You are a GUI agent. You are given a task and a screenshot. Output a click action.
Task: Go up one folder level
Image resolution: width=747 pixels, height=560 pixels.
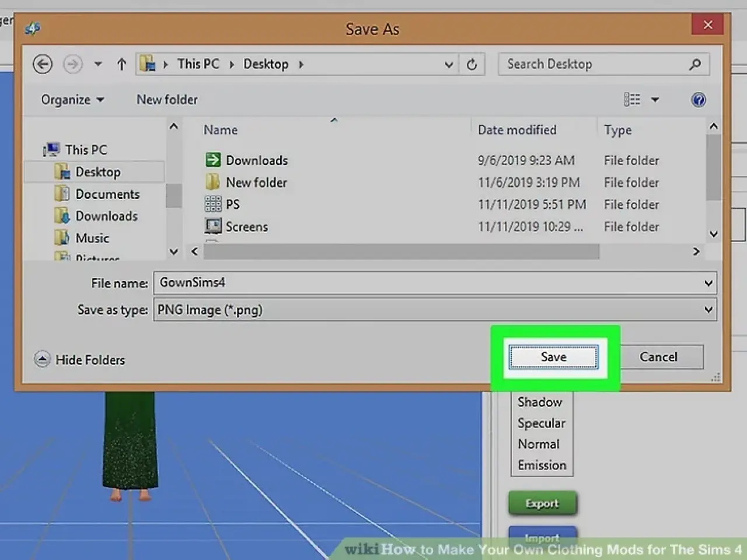[x=121, y=64]
